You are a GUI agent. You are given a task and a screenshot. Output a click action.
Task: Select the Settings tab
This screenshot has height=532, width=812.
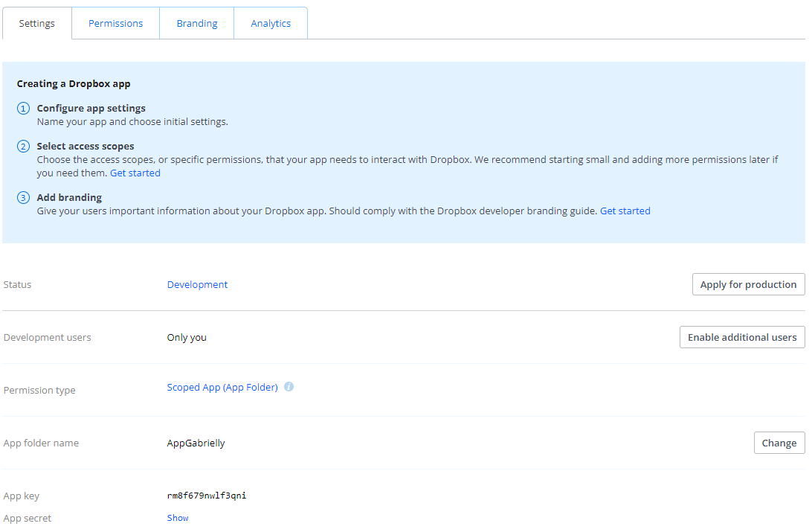pyautogui.click(x=37, y=23)
